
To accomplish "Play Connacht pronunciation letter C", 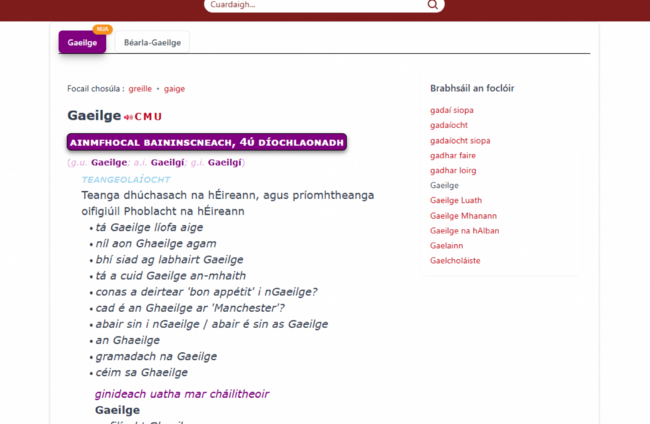I will [138, 117].
